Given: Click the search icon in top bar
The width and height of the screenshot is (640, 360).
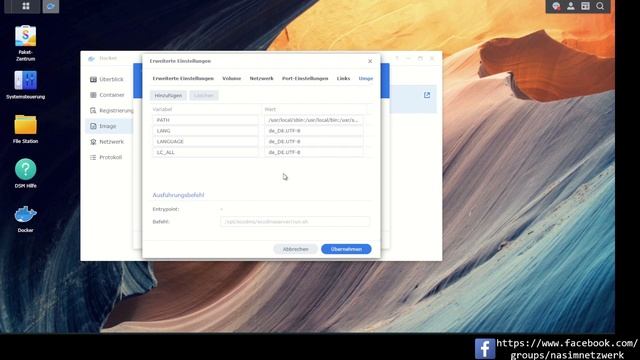Looking at the screenshot, I should click(x=600, y=6).
